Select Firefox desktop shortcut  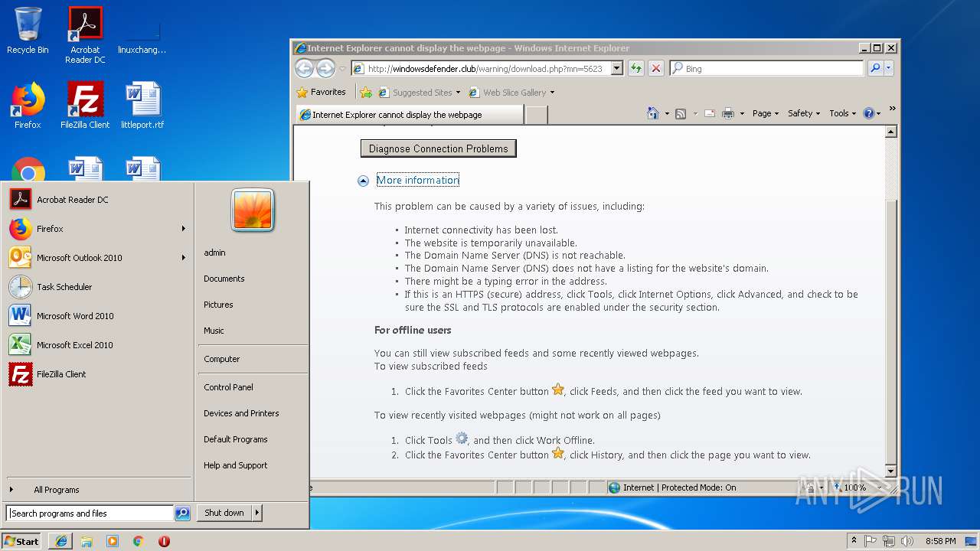[28, 106]
